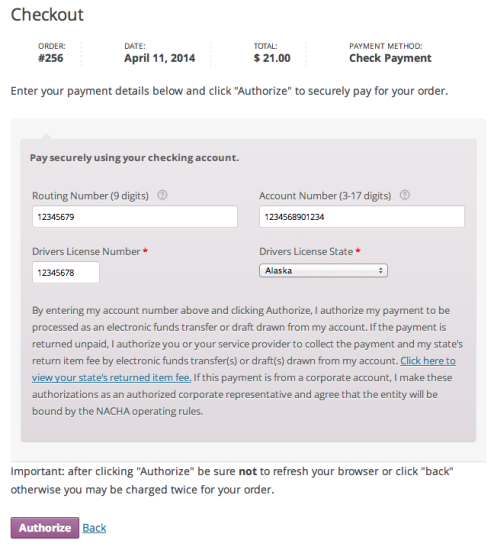This screenshot has width=494, height=550.
Task: Click the Account Number (3-17 digits) label
Action: pos(325,196)
